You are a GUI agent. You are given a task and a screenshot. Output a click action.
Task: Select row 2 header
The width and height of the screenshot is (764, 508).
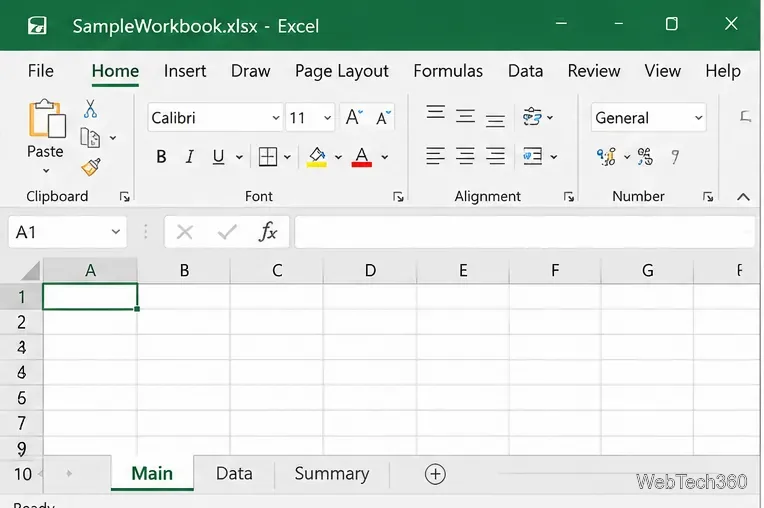(x=21, y=322)
